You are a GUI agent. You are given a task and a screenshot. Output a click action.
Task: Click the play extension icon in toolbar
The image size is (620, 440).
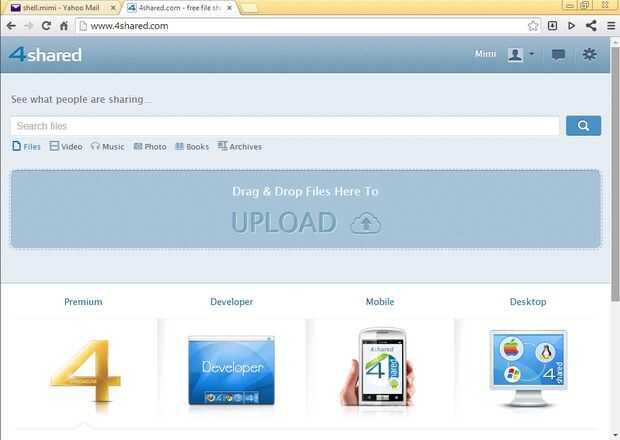(571, 26)
